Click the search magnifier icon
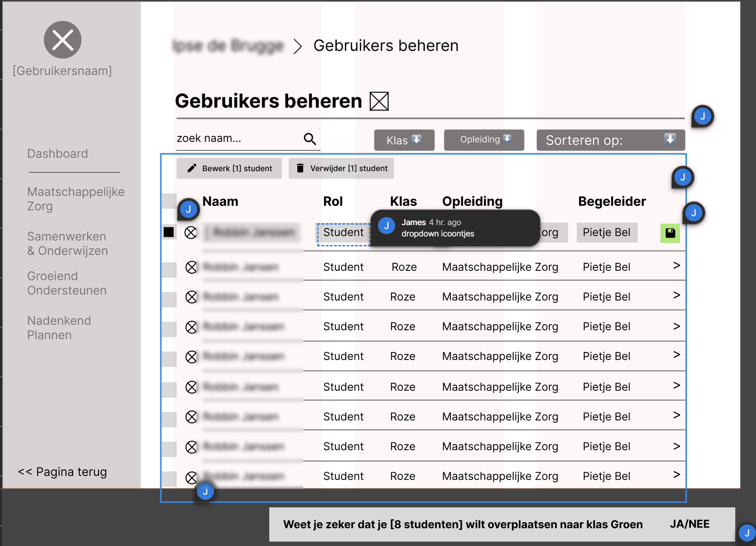This screenshot has height=546, width=756. [310, 138]
